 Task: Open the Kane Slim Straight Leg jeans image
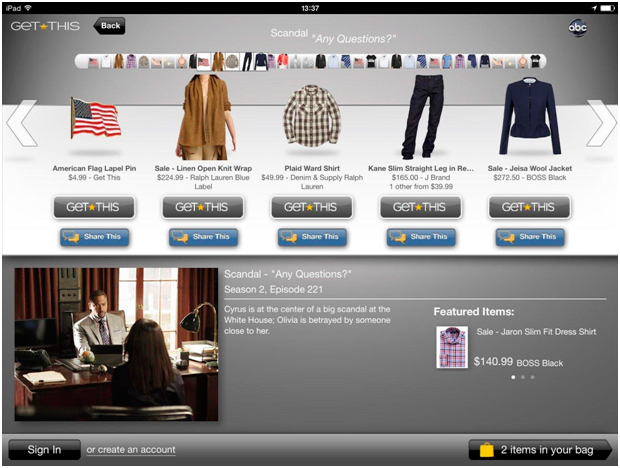(x=422, y=117)
